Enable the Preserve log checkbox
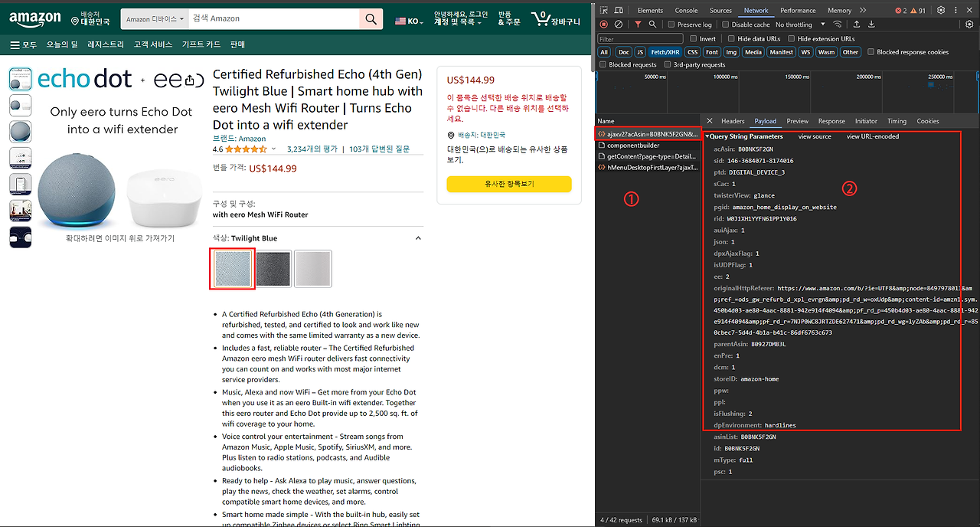The image size is (980, 527). [x=673, y=25]
